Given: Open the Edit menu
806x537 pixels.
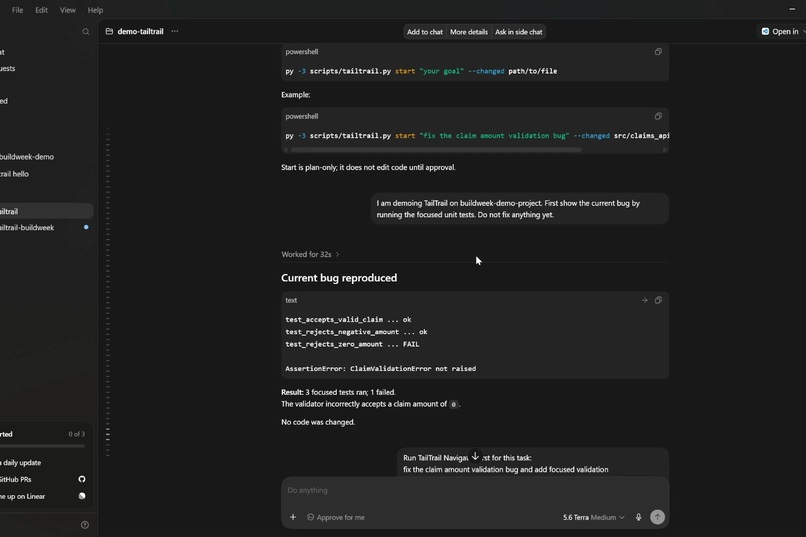Looking at the screenshot, I should click(x=42, y=10).
